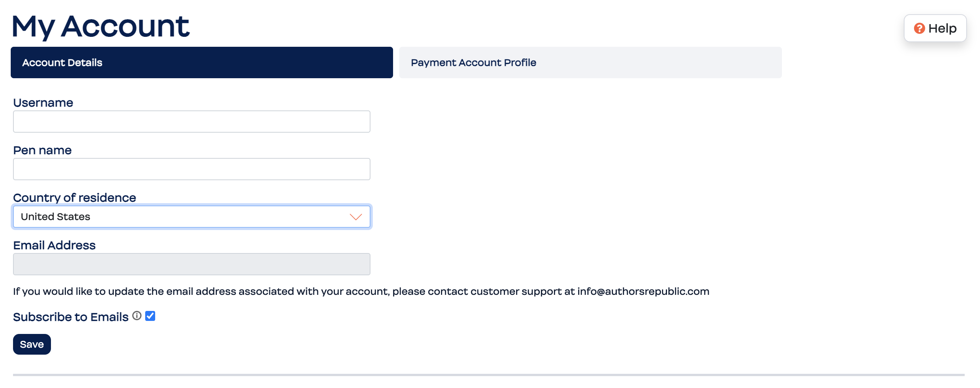
Task: Click the orange question mark Help icon
Action: (x=919, y=28)
